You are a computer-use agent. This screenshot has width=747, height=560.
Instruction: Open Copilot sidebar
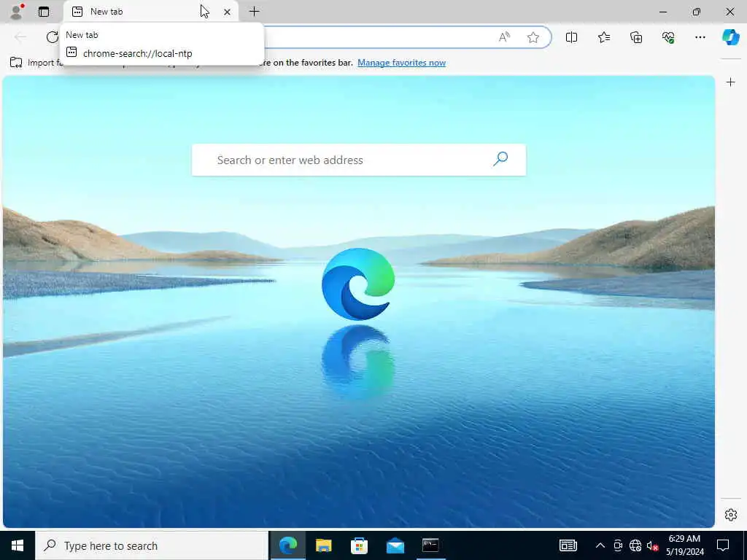coord(730,37)
